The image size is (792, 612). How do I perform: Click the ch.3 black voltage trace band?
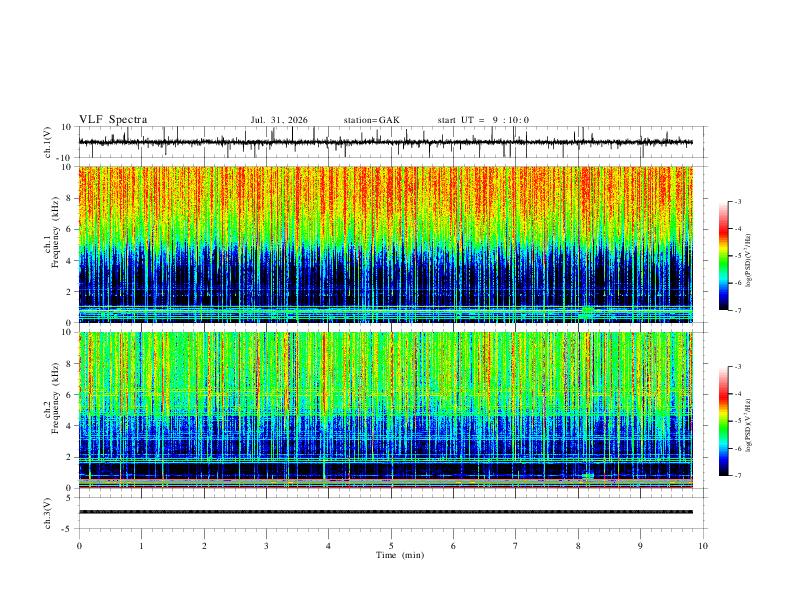pos(385,512)
